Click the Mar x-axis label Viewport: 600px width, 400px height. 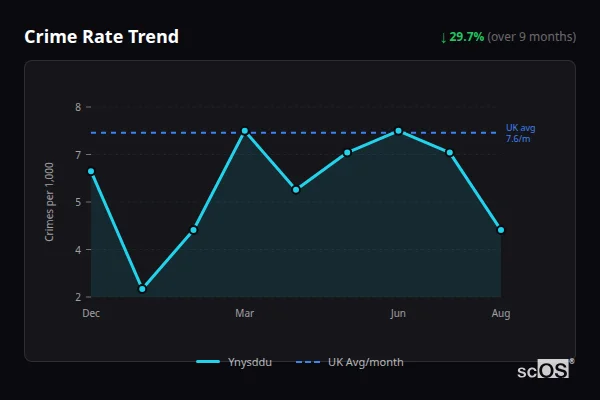pos(245,313)
